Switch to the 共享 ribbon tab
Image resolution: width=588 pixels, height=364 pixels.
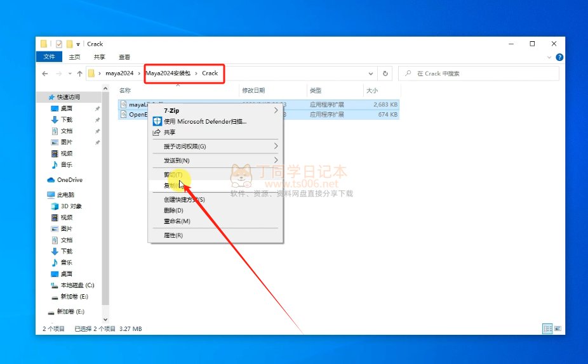(x=99, y=57)
